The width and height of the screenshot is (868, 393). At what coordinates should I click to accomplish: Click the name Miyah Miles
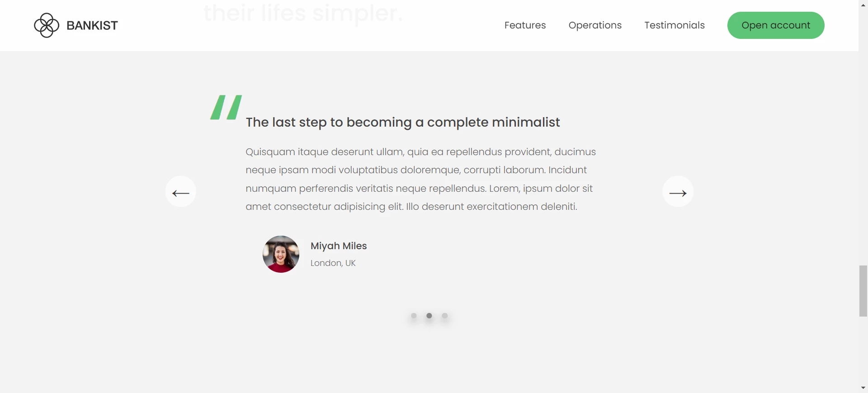(x=339, y=246)
